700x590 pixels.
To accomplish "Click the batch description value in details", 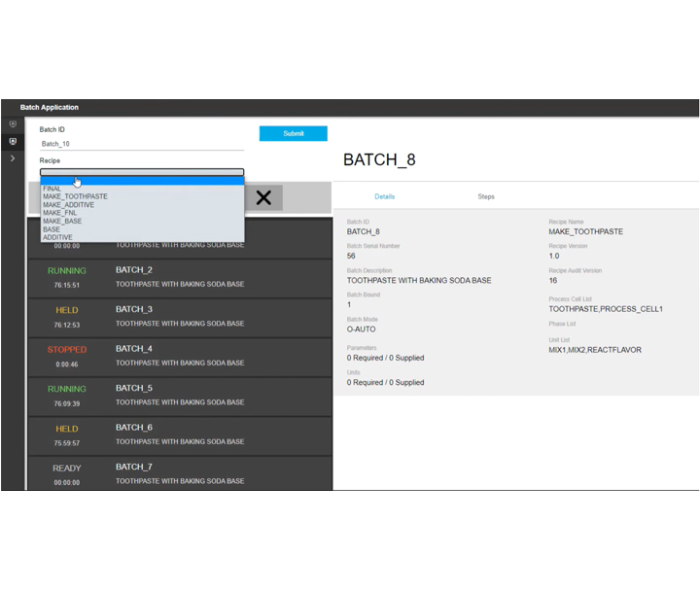I will click(x=419, y=280).
